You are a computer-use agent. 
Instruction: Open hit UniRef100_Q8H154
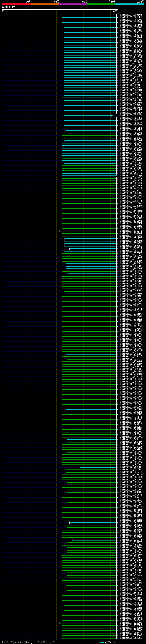coord(131,15)
